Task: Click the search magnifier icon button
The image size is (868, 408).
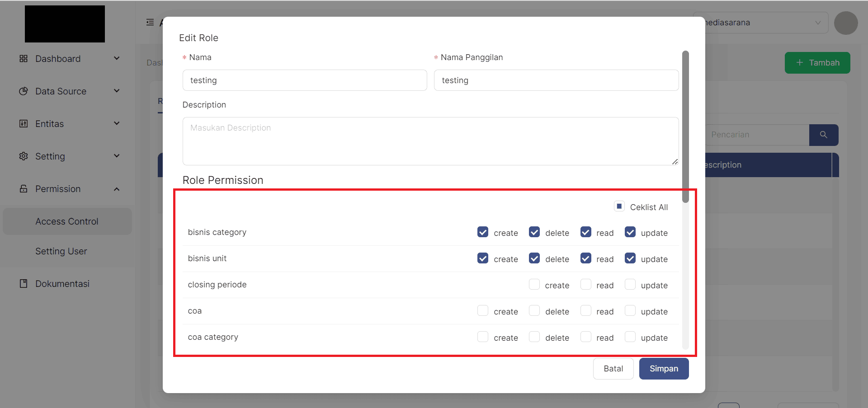Action: tap(823, 135)
